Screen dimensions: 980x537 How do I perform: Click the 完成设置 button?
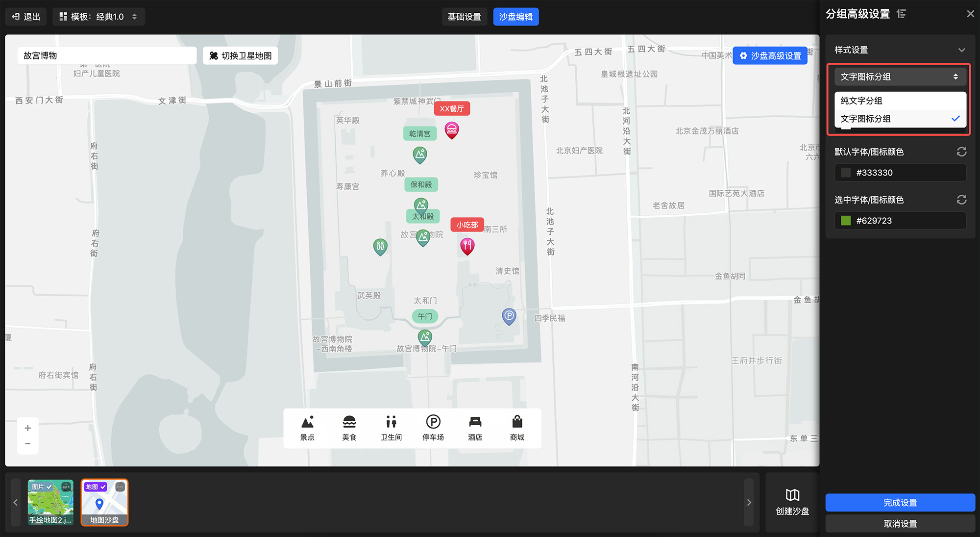coord(900,503)
